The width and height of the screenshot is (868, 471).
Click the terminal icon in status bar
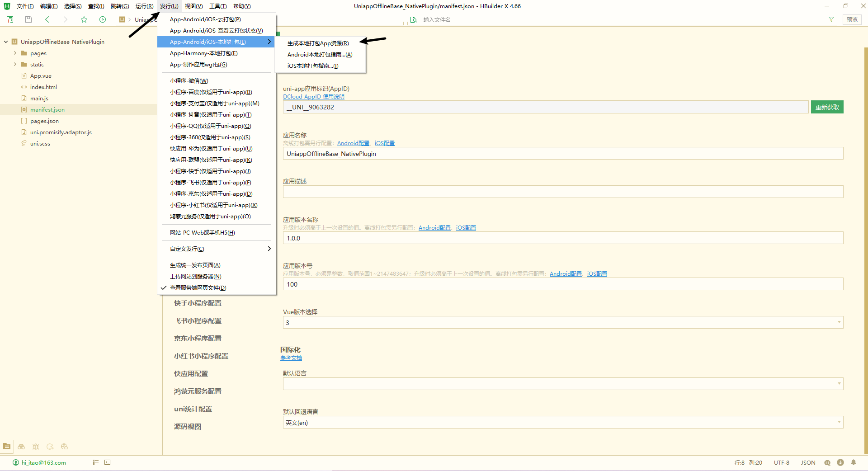coord(107,462)
